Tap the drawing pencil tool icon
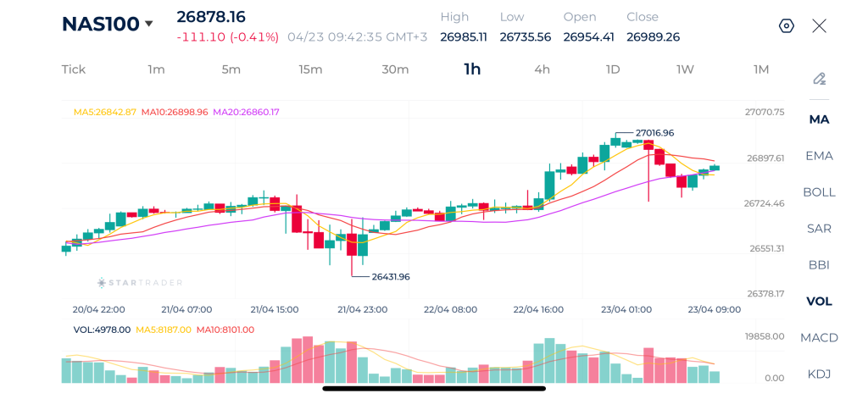Image resolution: width=868 pixels, height=399 pixels. pyautogui.click(x=819, y=79)
